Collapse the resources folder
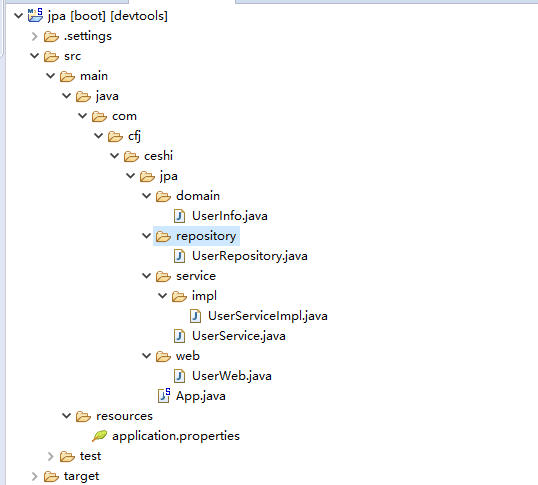Screen dimensions: 538x485 coord(67,416)
